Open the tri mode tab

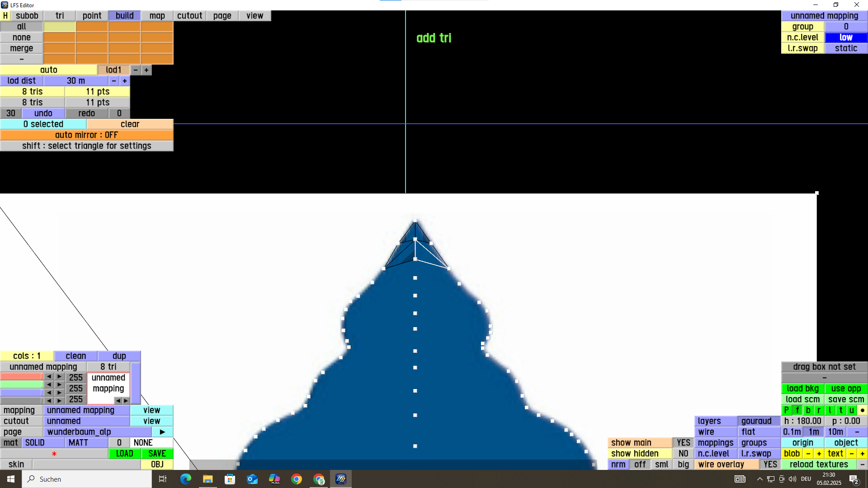(60, 16)
